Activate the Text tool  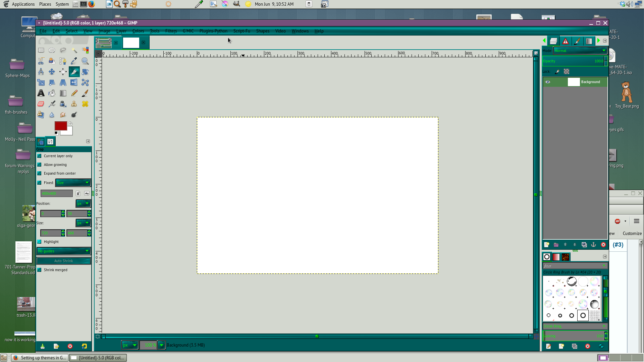coord(41,93)
